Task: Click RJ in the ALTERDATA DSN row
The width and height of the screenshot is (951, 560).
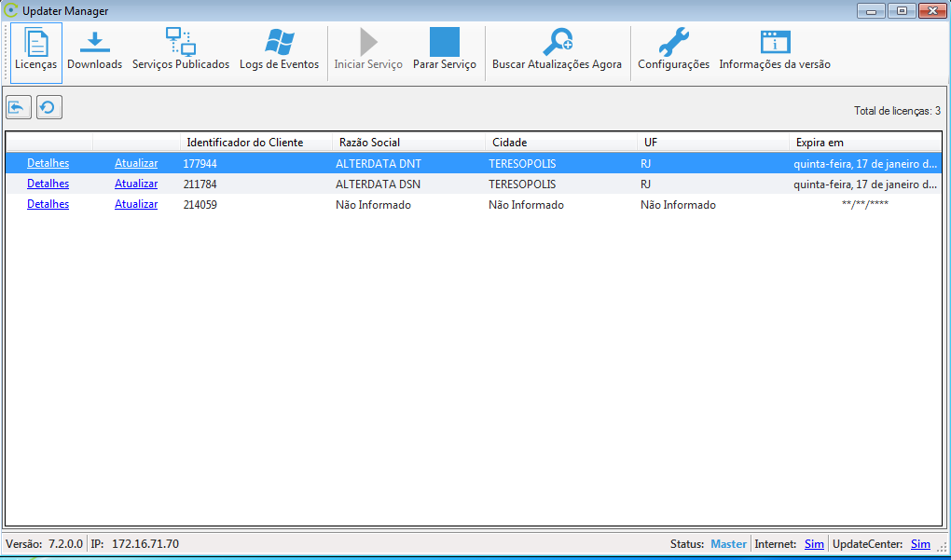Action: click(645, 184)
